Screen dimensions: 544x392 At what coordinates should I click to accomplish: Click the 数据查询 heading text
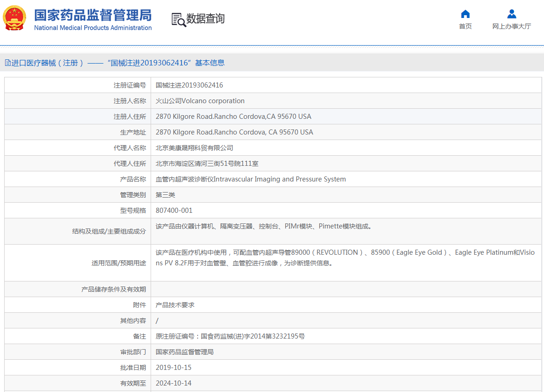click(205, 19)
